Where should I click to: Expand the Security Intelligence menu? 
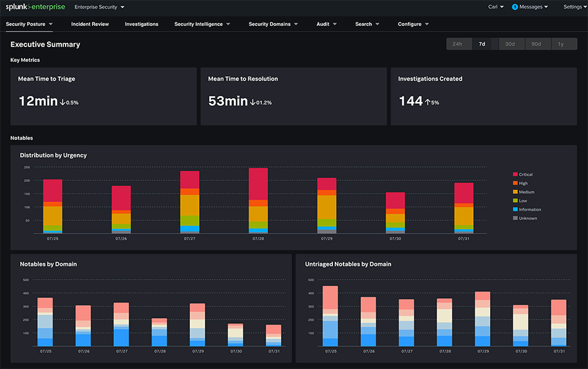[x=202, y=24]
